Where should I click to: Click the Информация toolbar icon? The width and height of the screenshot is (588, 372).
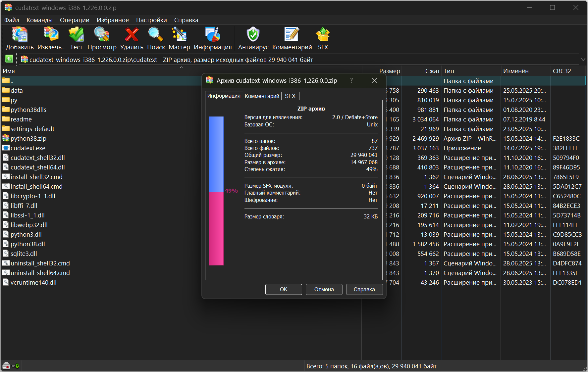click(213, 34)
